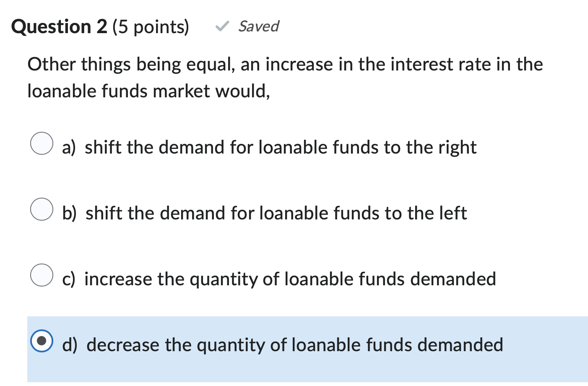The width and height of the screenshot is (588, 386).
Task: Click the question prompt about interest rates
Action: pos(285,77)
